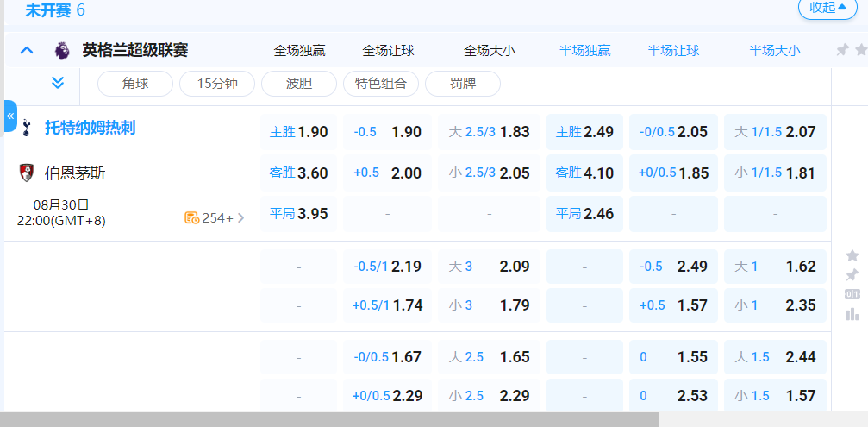Viewport: 868px width, 427px height.
Task: Click the Tottenham Hotspur crest icon
Action: click(x=26, y=129)
